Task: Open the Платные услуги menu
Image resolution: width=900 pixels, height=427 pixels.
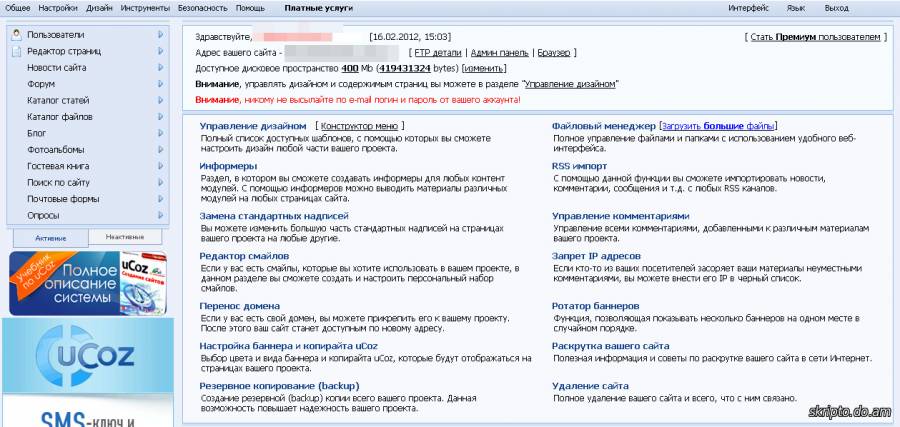Action: click(316, 7)
